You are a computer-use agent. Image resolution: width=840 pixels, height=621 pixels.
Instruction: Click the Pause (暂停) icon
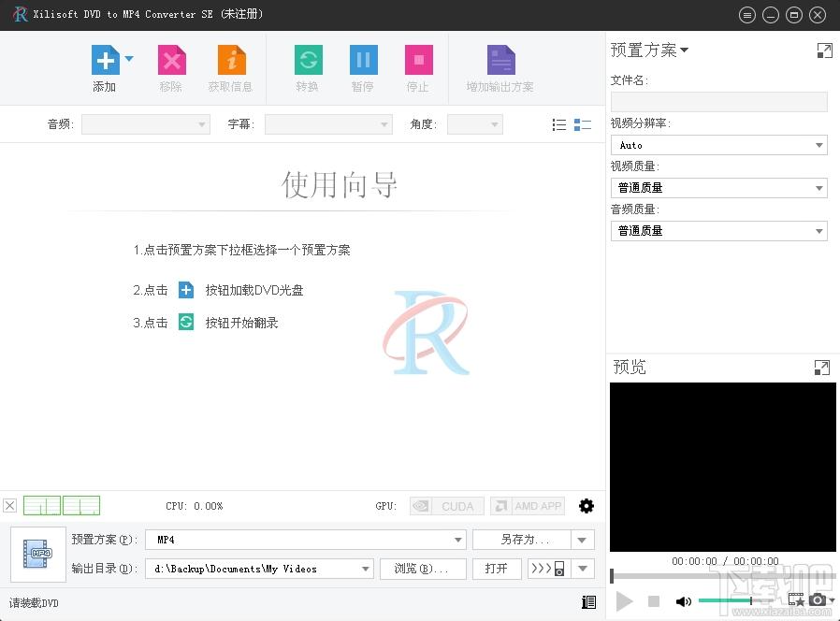pos(363,60)
